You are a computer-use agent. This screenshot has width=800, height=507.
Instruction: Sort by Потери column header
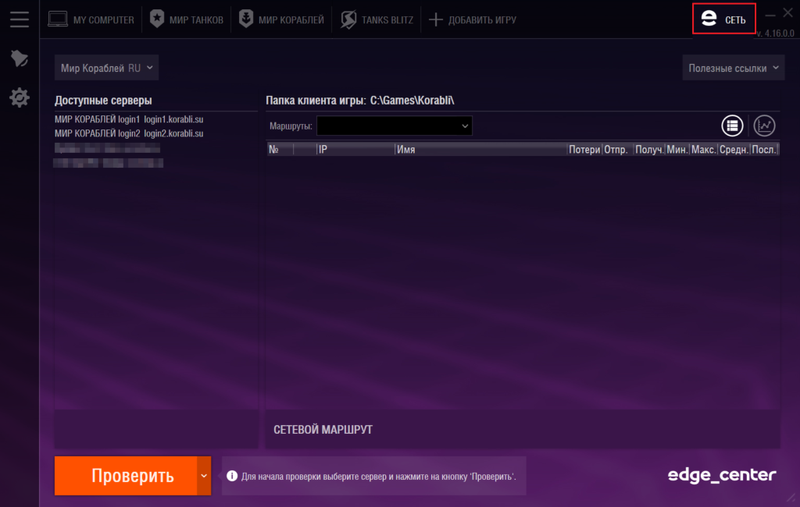point(584,149)
